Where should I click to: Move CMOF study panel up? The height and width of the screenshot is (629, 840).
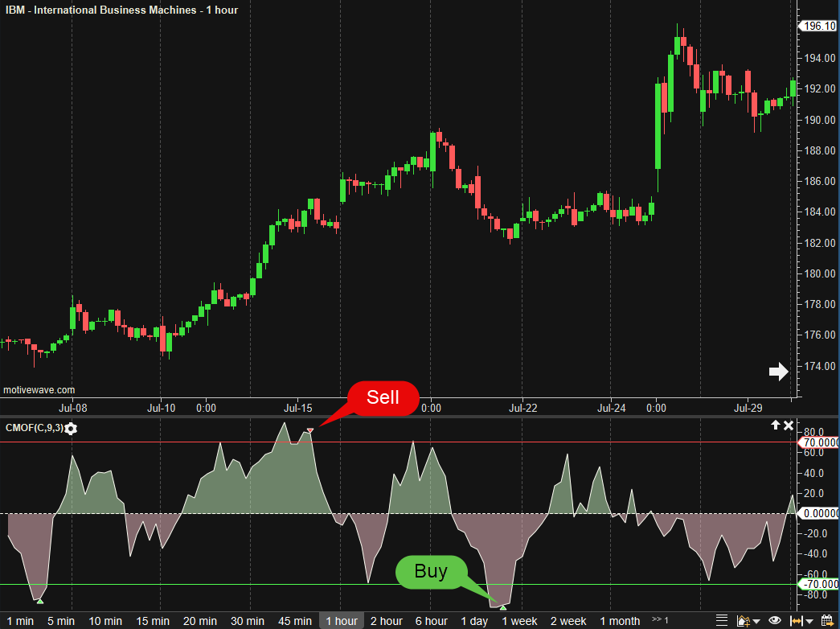tap(775, 425)
